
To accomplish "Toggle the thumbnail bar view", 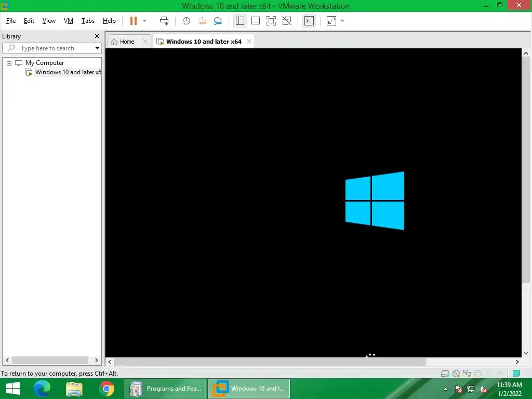I will coord(256,21).
